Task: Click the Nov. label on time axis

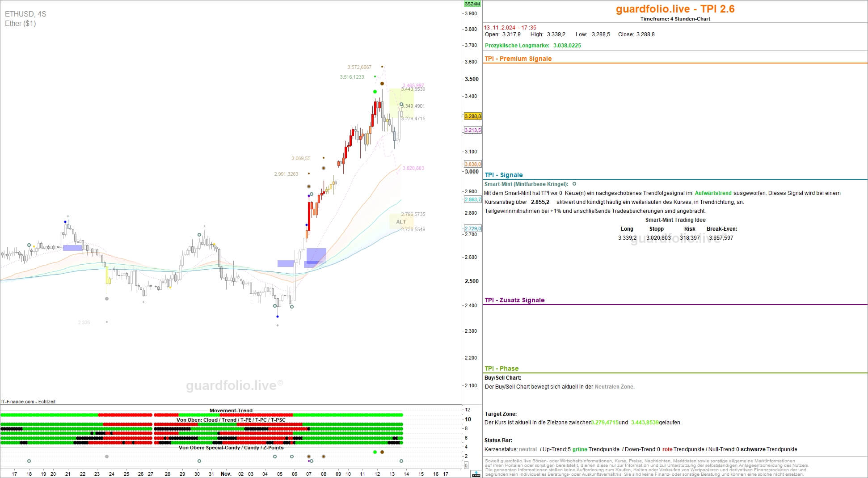Action: tap(226, 474)
